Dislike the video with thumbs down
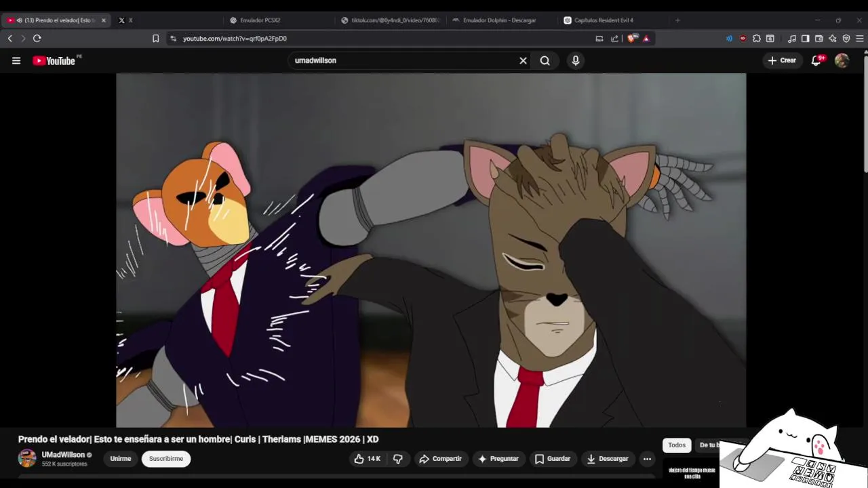This screenshot has height=488, width=868. coord(398,459)
